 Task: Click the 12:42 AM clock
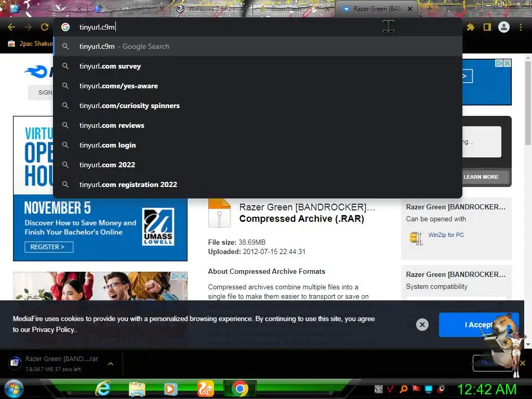pyautogui.click(x=487, y=389)
